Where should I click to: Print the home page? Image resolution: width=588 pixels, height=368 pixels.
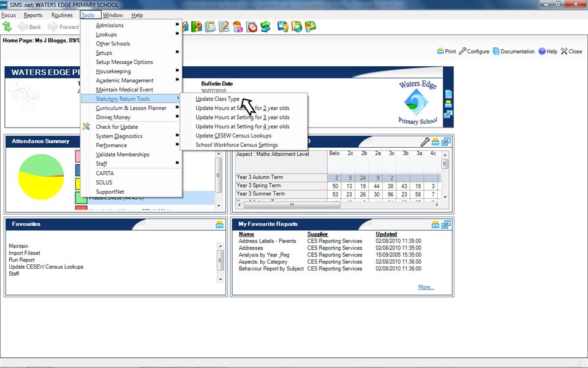click(447, 52)
